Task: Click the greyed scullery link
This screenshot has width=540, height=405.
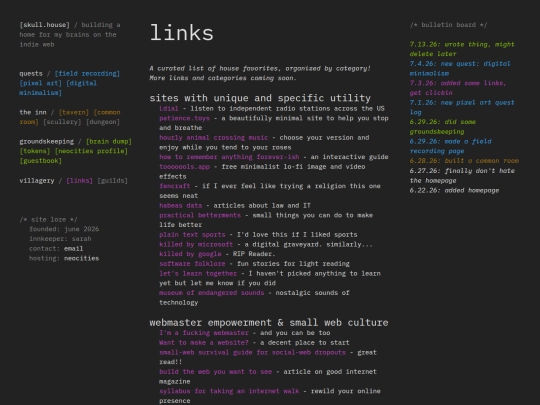Action: click(62, 122)
